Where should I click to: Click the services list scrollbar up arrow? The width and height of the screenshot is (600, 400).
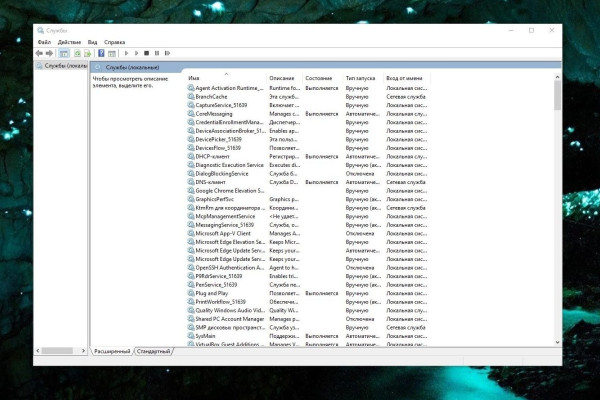tap(557, 77)
